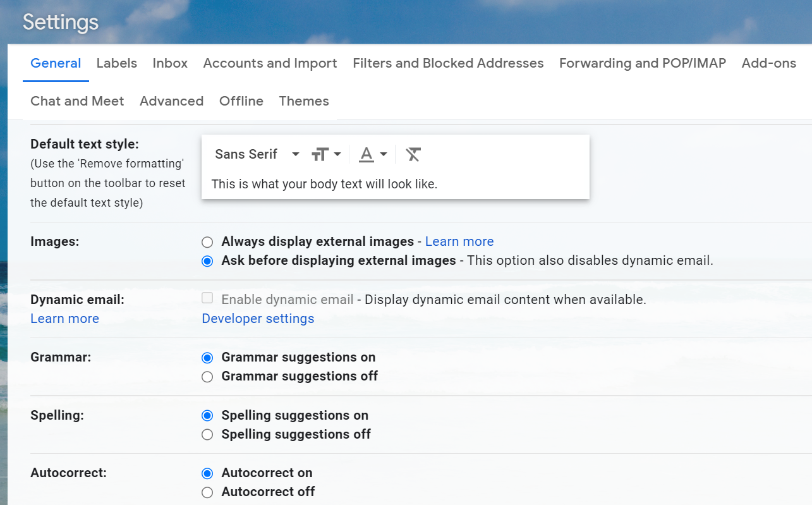Image resolution: width=812 pixels, height=505 pixels.
Task: Click Learn more link next to Images
Action: pos(459,241)
